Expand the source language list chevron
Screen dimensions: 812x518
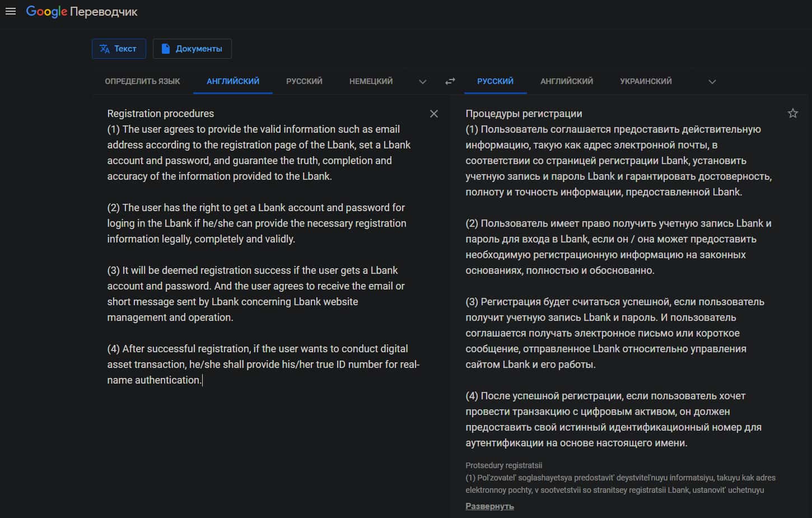click(x=423, y=82)
